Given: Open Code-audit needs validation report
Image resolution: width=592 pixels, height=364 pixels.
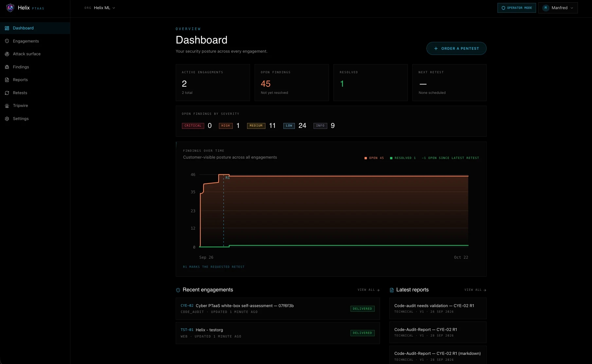Looking at the screenshot, I should coord(438,308).
